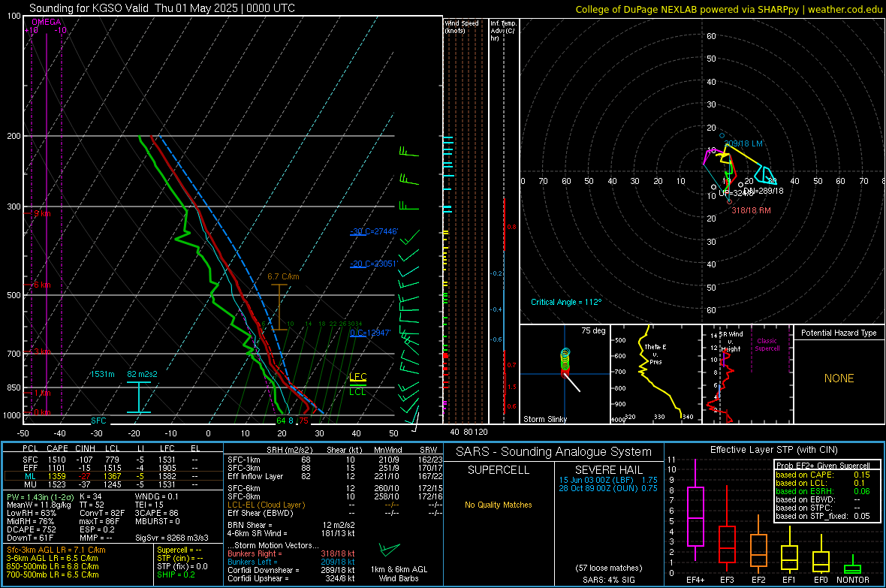Click the 'Inf. Temp. Adv.' panel header

click(x=503, y=31)
